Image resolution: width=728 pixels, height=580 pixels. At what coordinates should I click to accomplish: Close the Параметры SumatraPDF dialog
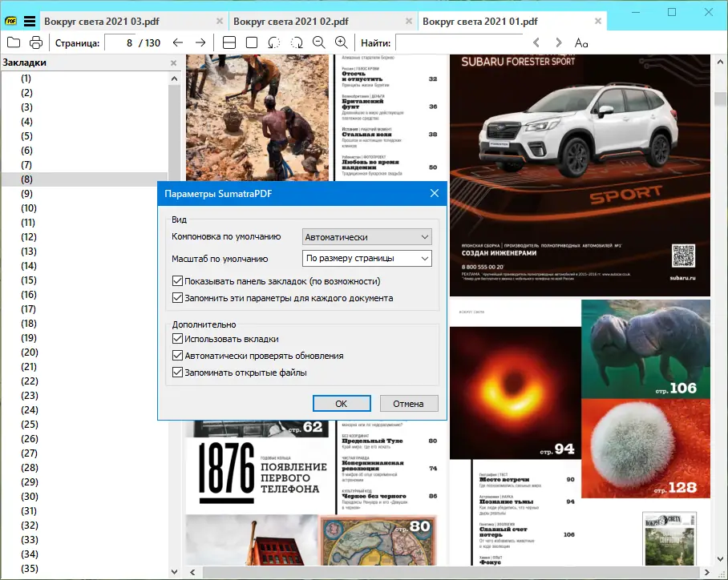point(434,193)
